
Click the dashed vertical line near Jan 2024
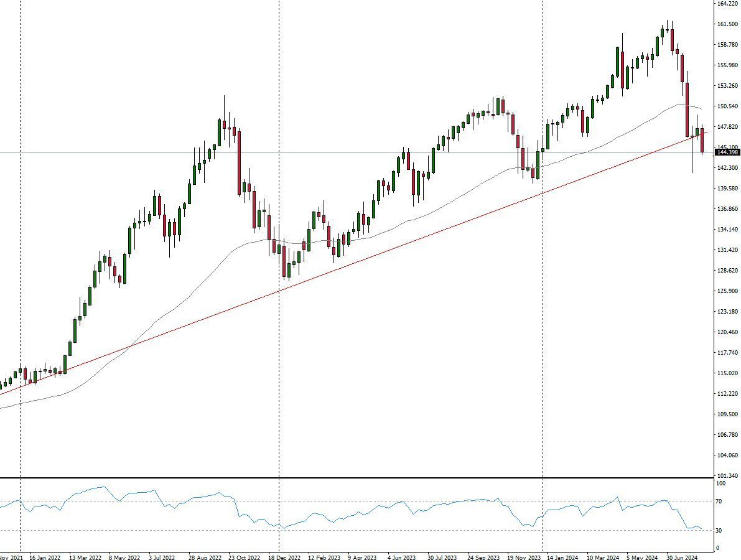point(543,373)
